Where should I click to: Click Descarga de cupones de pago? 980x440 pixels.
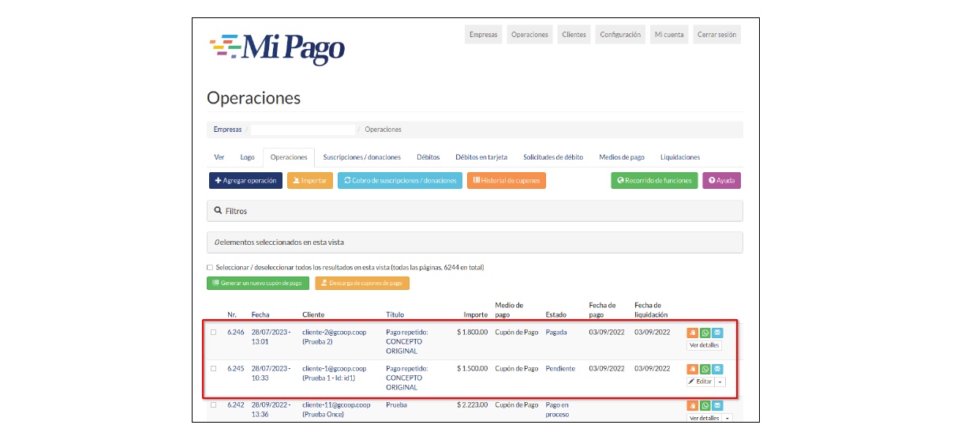[362, 283]
